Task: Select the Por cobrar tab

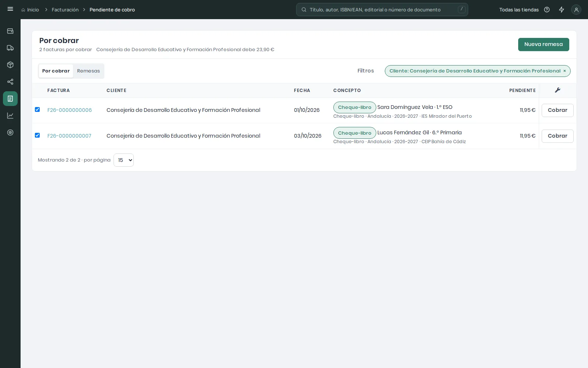Action: tap(56, 71)
